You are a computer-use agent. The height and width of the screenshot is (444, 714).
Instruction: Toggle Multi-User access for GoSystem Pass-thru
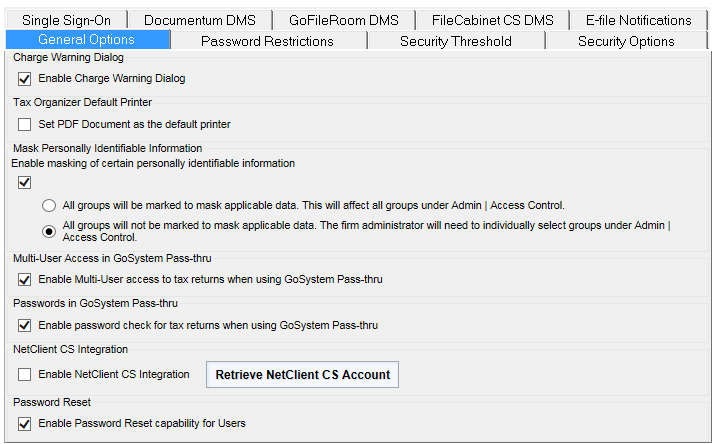25,280
